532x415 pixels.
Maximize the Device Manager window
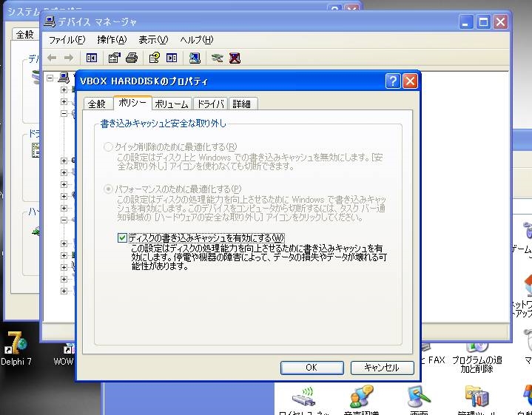[x=483, y=22]
